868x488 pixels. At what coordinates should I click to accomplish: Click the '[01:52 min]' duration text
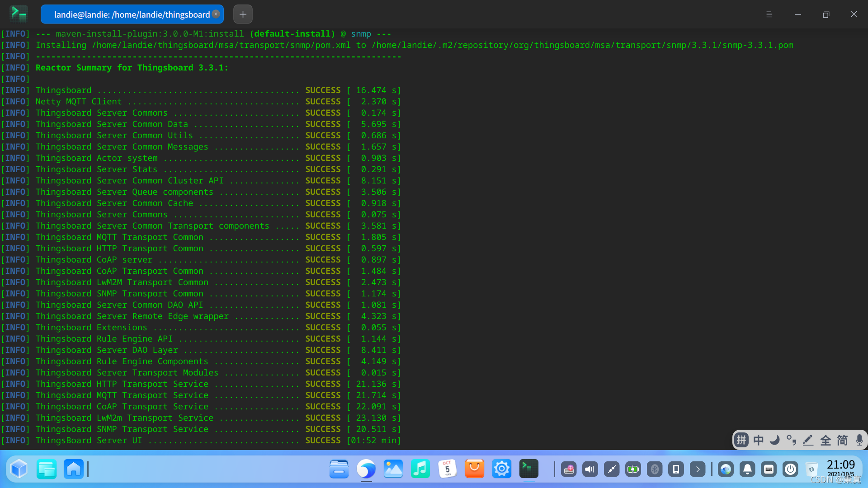tap(374, 441)
